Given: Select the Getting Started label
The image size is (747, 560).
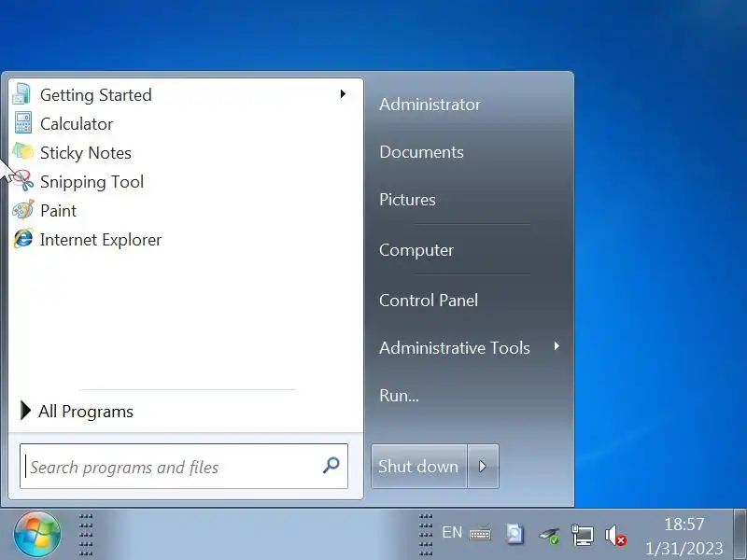Looking at the screenshot, I should [96, 95].
